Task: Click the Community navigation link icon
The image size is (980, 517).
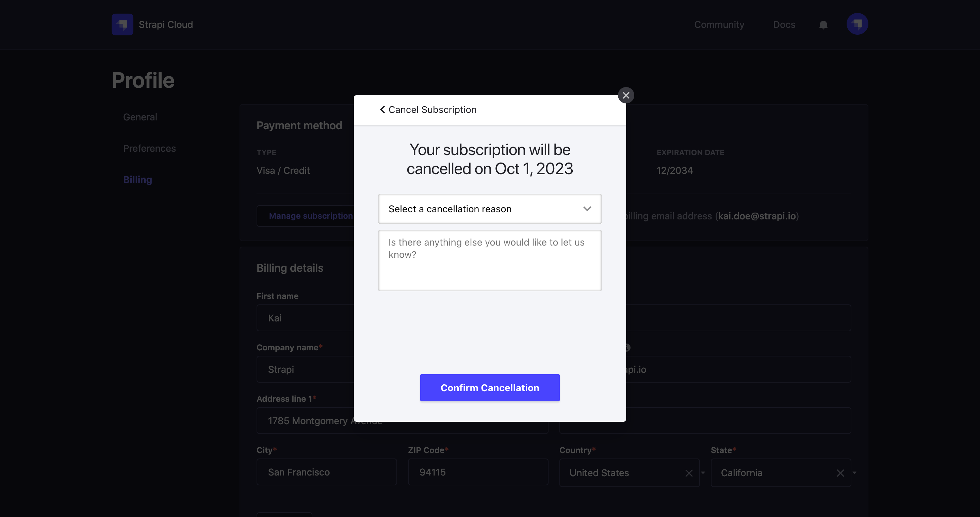Action: click(x=719, y=24)
